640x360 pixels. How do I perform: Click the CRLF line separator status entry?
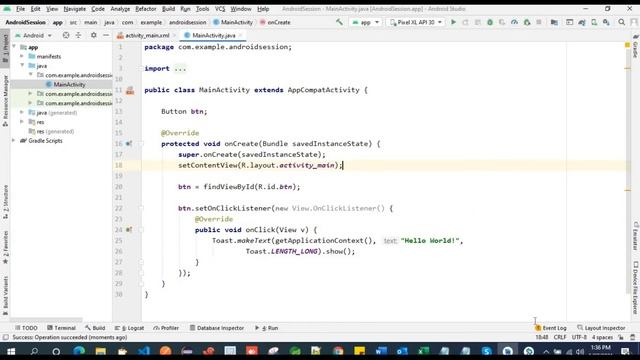point(560,338)
